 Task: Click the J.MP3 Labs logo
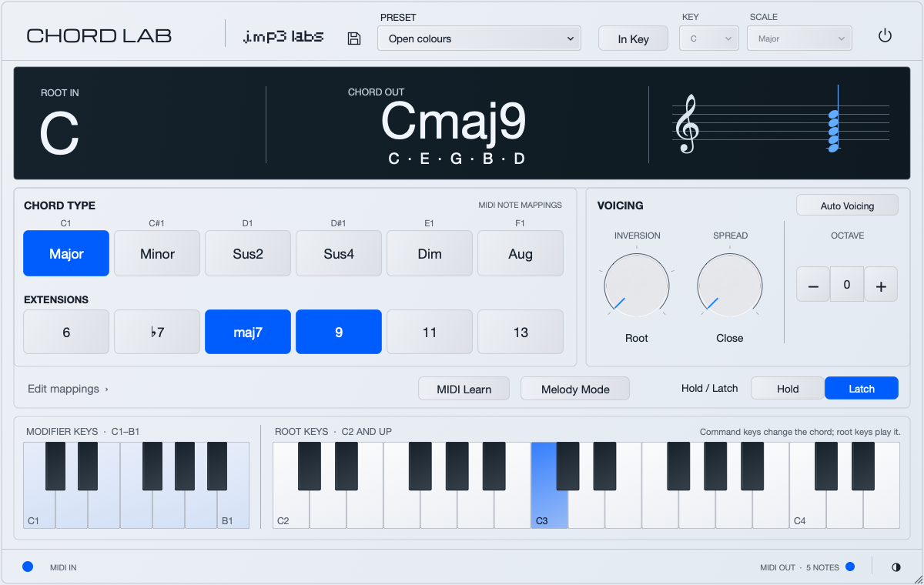coord(283,36)
